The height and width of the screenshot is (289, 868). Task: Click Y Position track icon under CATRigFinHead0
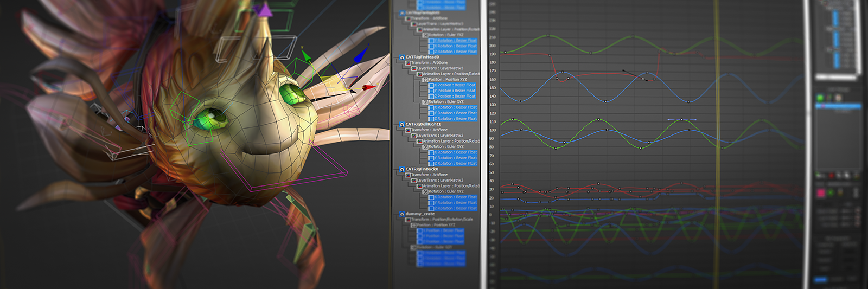click(x=431, y=91)
